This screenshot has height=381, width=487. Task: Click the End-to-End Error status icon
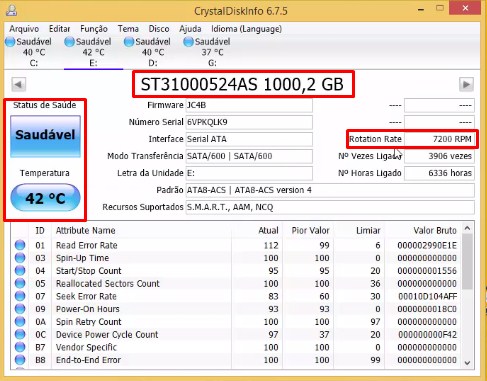coord(20,360)
